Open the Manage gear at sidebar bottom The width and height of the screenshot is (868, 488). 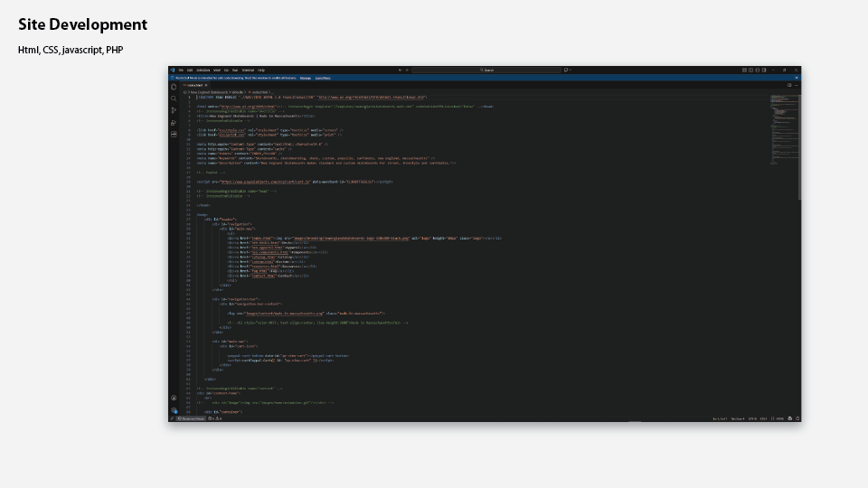174,409
